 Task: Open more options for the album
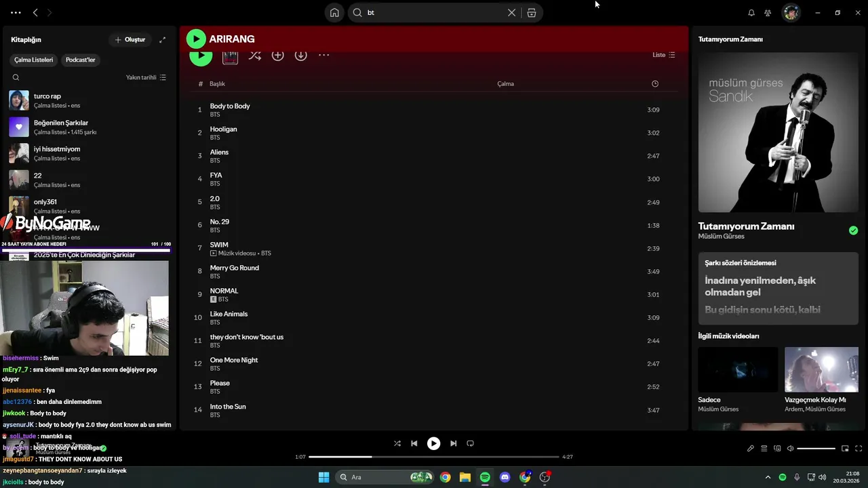(324, 55)
